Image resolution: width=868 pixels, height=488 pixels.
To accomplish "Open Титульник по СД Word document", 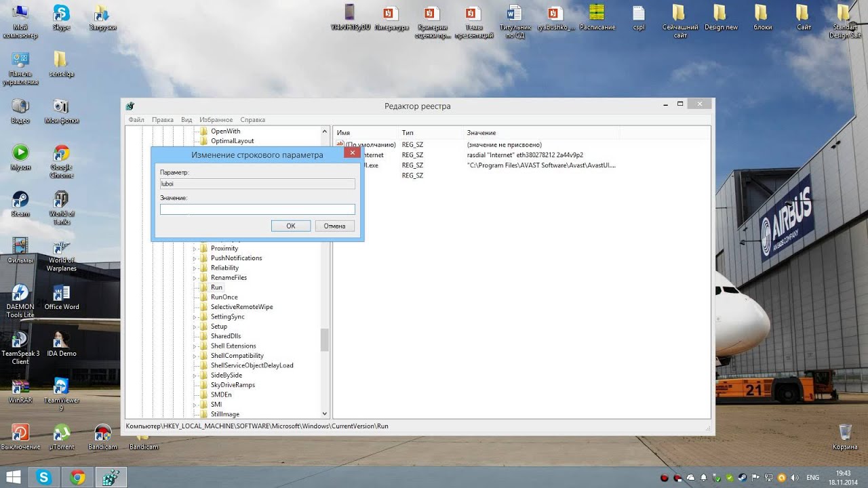I will pos(515,22).
